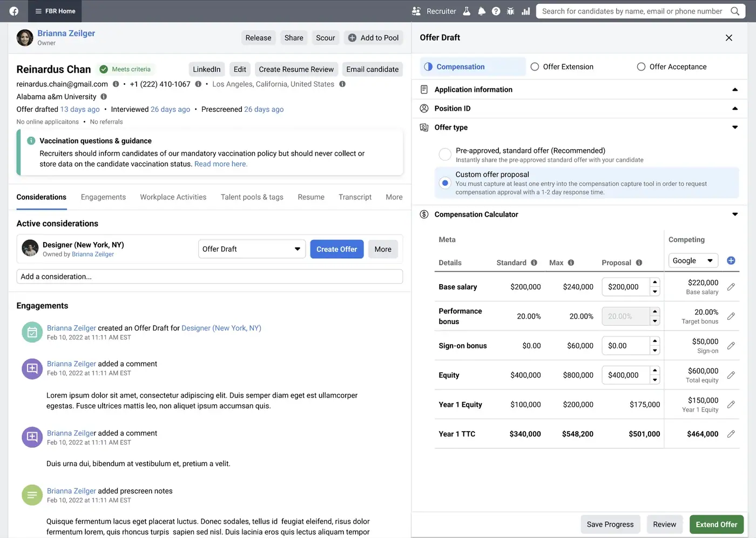Click Create Resume Review button
Viewport: 756px width, 538px height.
(296, 69)
